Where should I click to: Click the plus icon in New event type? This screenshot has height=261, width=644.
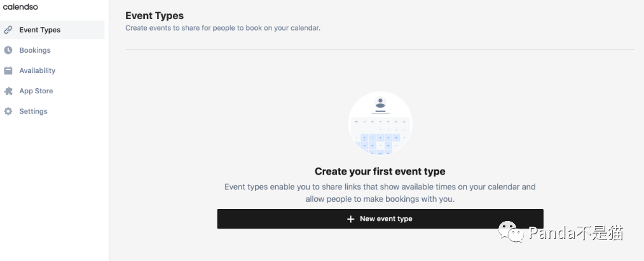tap(350, 218)
